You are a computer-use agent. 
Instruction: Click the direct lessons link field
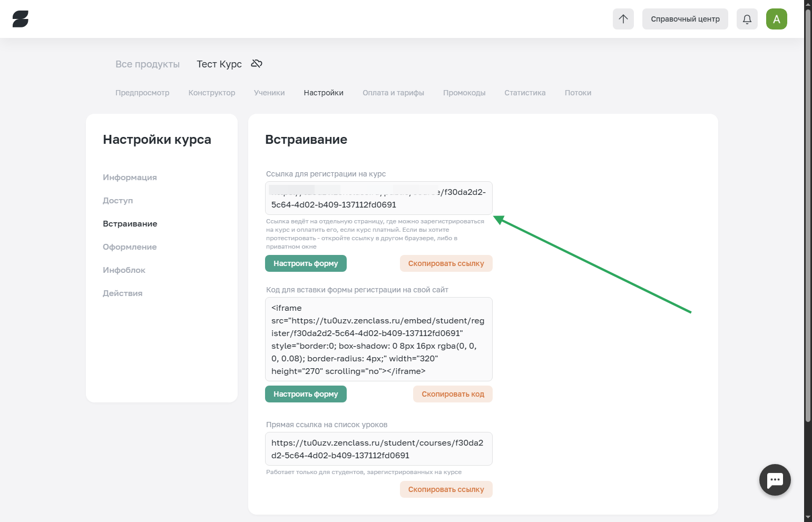point(379,449)
